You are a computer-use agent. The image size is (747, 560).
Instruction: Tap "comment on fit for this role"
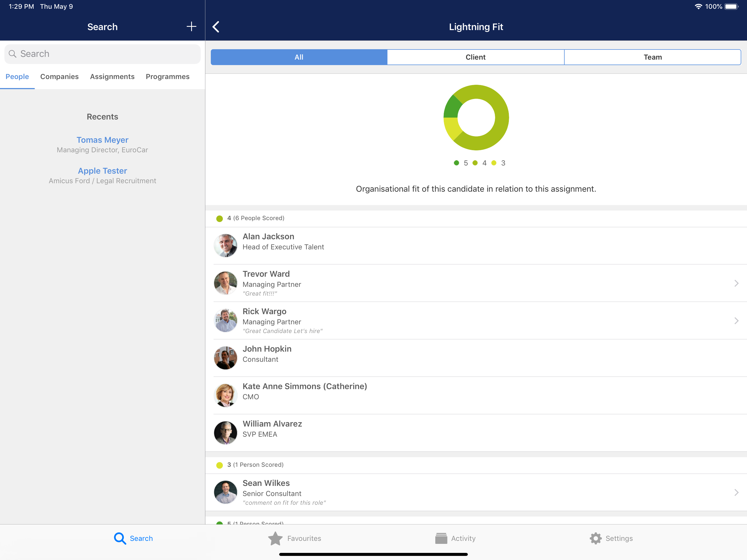coord(284,503)
